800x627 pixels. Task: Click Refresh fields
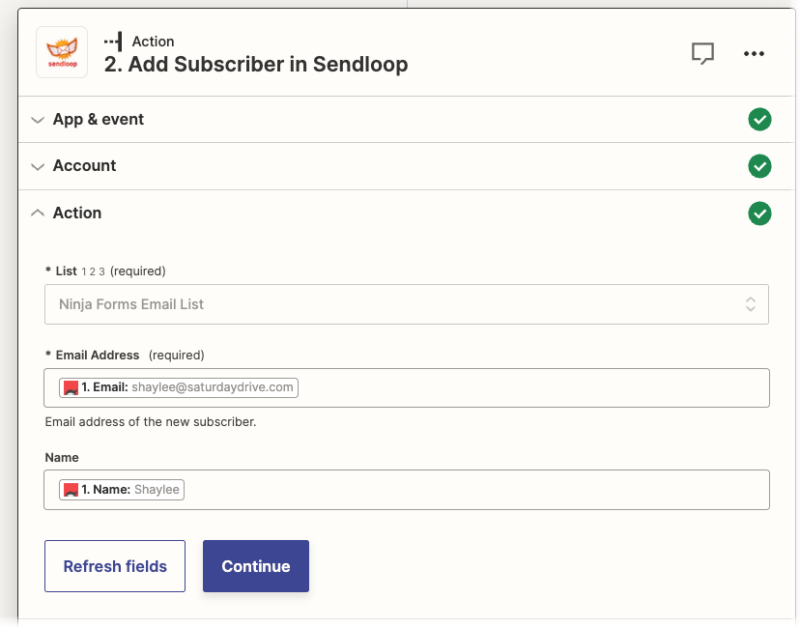pos(114,566)
